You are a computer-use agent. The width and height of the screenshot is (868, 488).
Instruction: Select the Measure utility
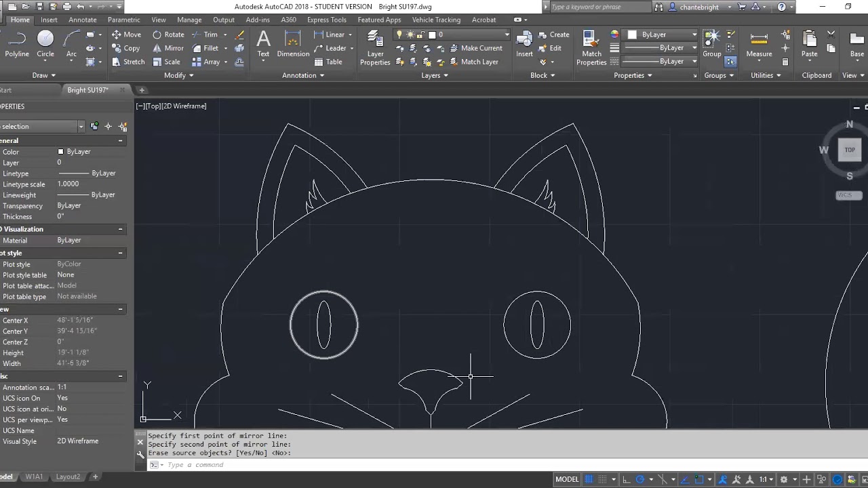pyautogui.click(x=759, y=44)
